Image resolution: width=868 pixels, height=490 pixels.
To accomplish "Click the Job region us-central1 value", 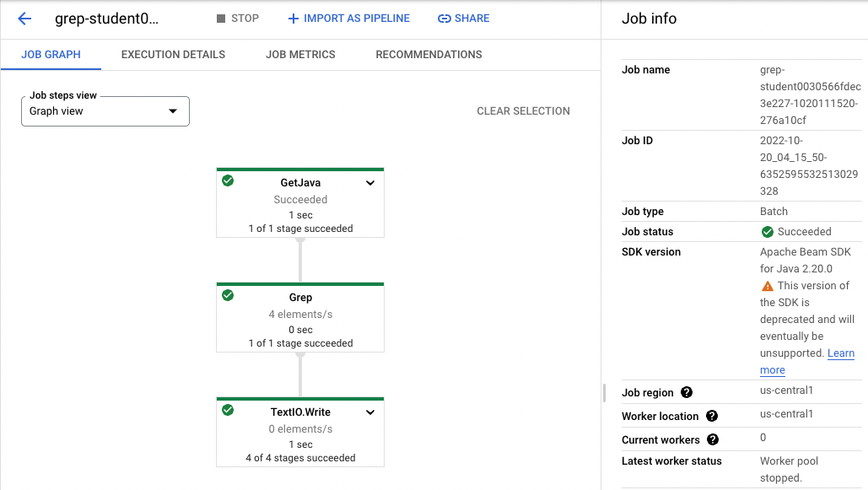I will [x=786, y=390].
